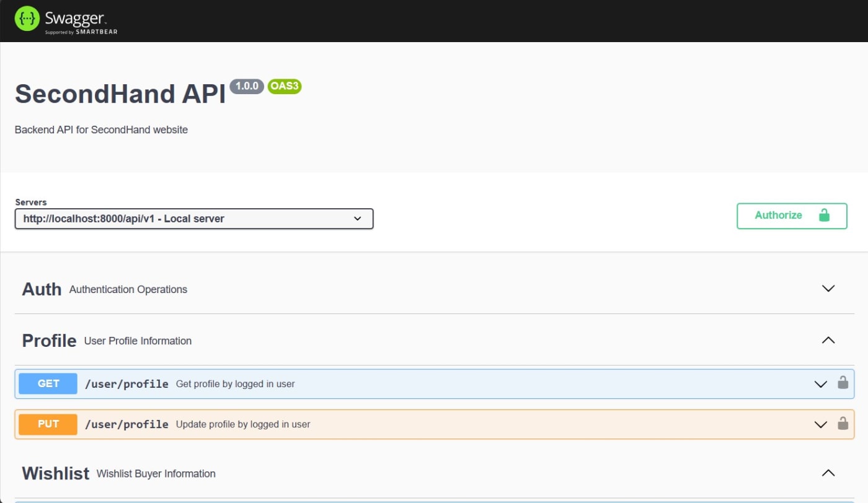Click the Wishlist section heading

point(56,473)
